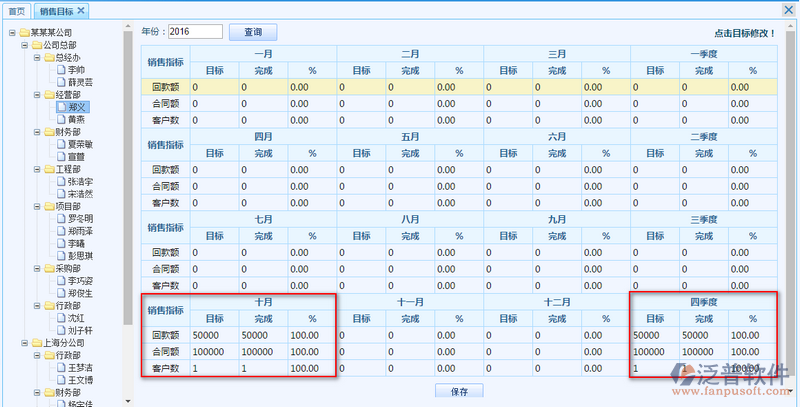Click the 财务部 folder icon
The image size is (800, 407).
tap(48, 132)
